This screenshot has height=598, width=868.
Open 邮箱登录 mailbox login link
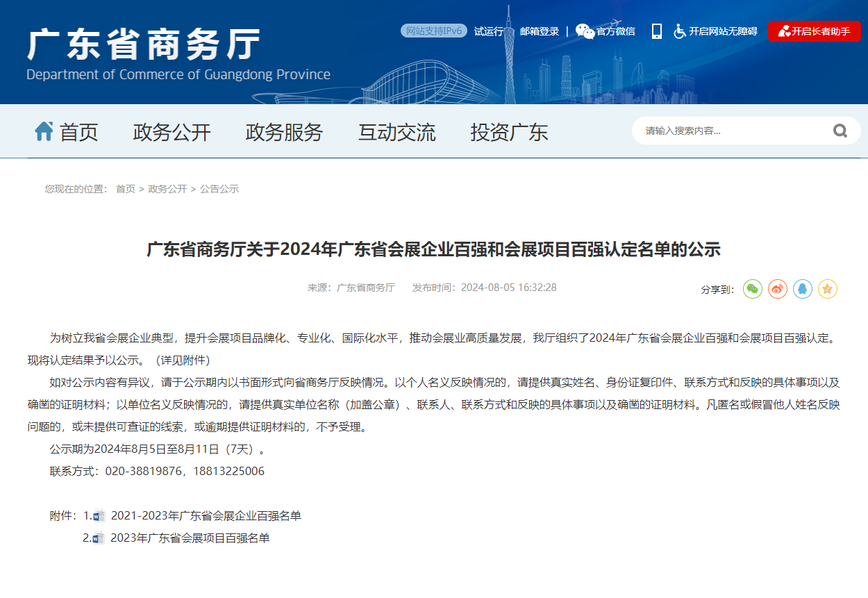pyautogui.click(x=540, y=31)
